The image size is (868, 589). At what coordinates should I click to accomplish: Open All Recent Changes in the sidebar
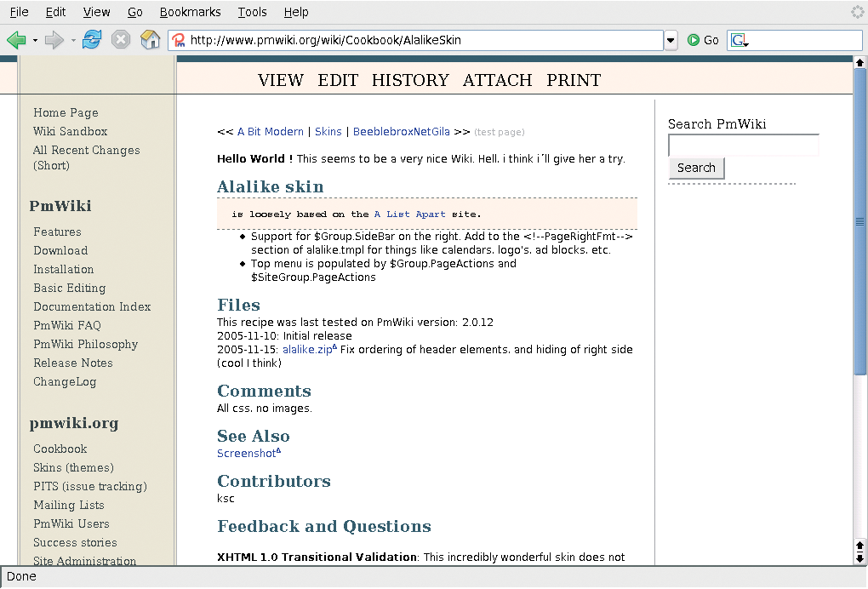86,150
